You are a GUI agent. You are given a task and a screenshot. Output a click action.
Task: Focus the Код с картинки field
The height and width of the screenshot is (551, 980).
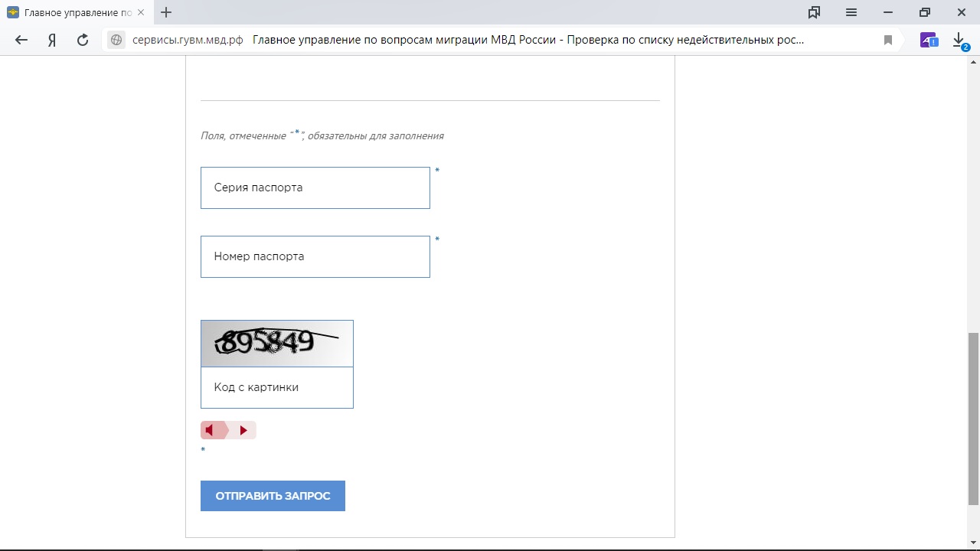pos(277,387)
